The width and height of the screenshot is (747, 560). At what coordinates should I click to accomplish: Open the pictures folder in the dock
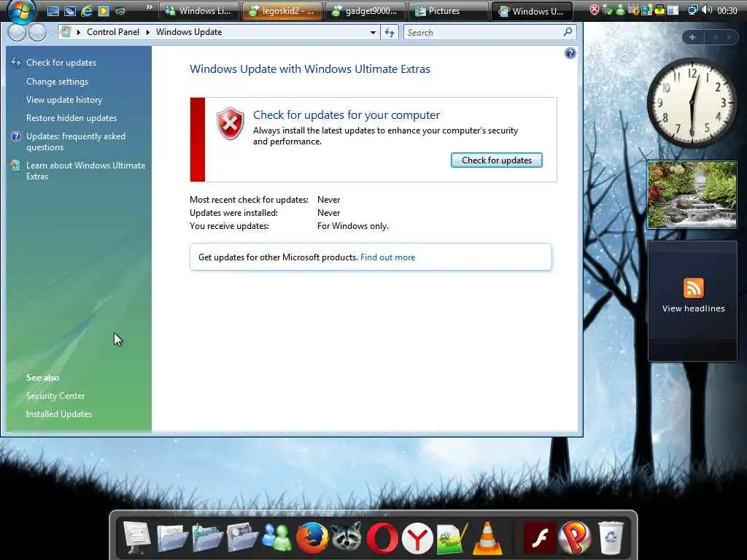[242, 538]
